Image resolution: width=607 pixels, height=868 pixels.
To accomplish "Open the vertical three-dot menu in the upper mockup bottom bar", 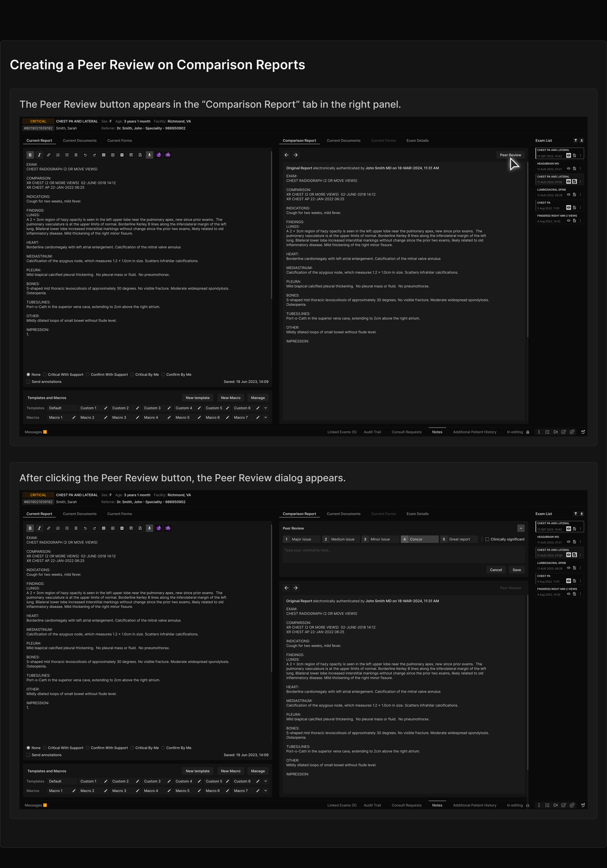I will click(x=539, y=432).
